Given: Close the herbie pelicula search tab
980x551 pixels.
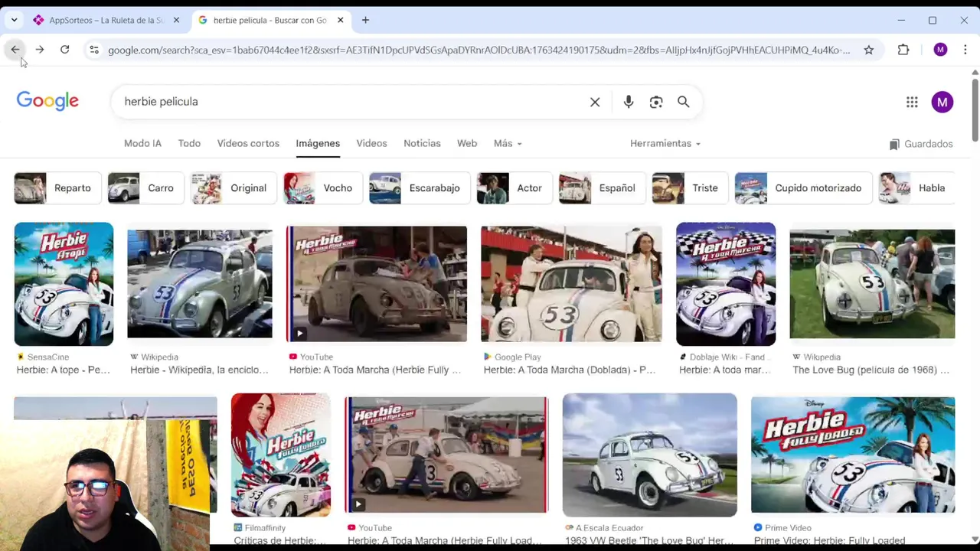Looking at the screenshot, I should (x=341, y=20).
